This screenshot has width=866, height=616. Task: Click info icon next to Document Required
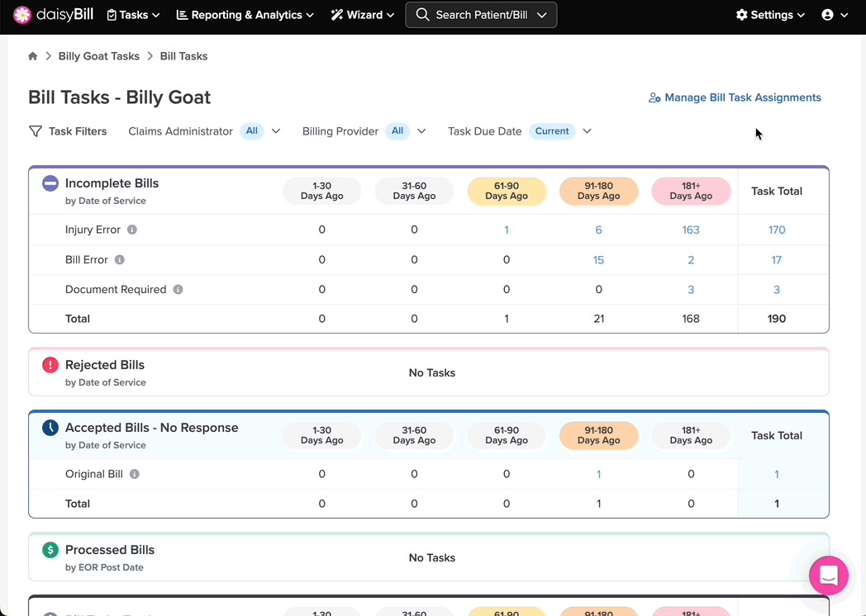178,289
